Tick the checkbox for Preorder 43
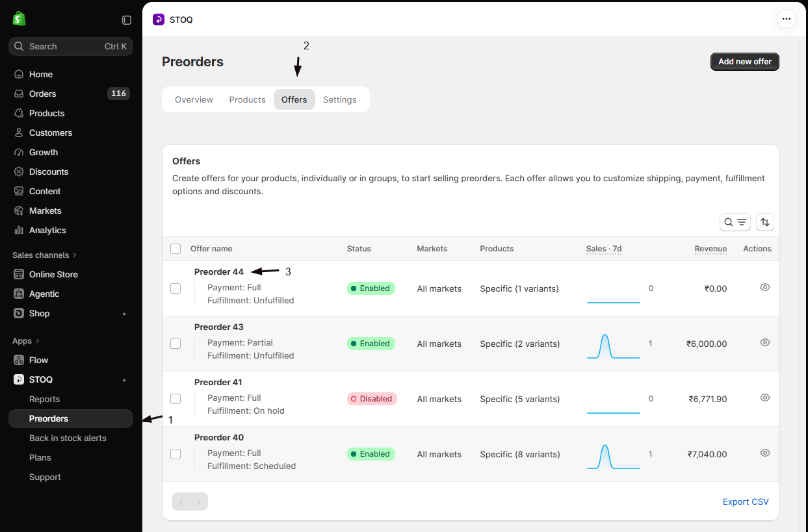 click(176, 344)
